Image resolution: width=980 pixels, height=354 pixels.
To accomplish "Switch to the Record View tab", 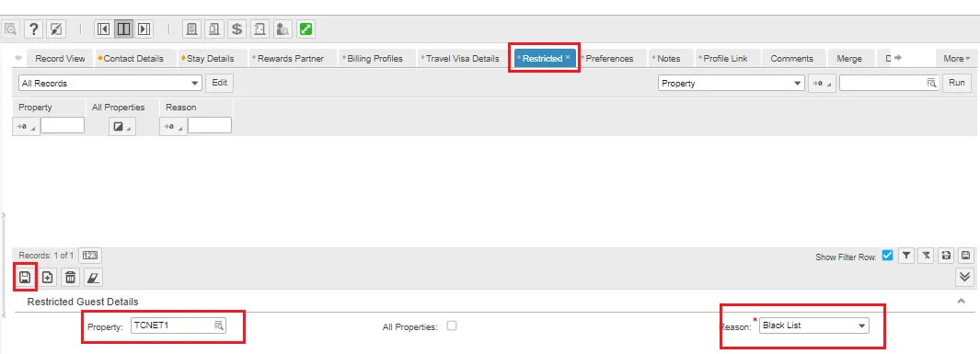I will (x=60, y=58).
